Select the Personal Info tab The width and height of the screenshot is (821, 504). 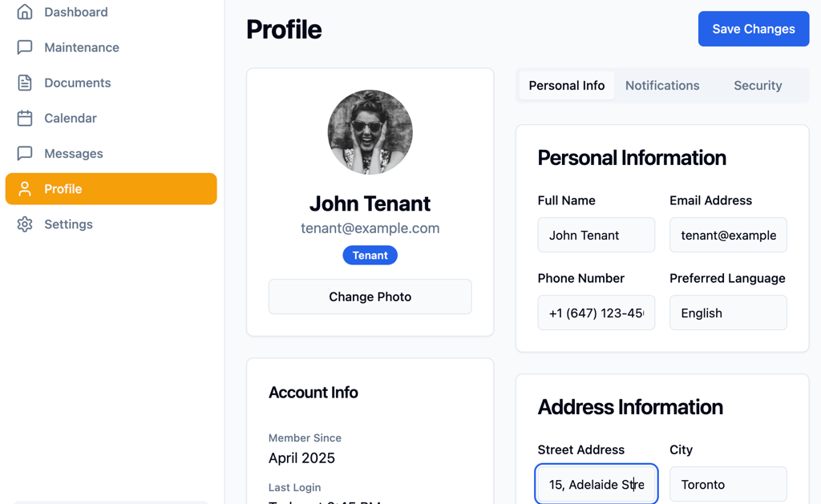point(567,85)
